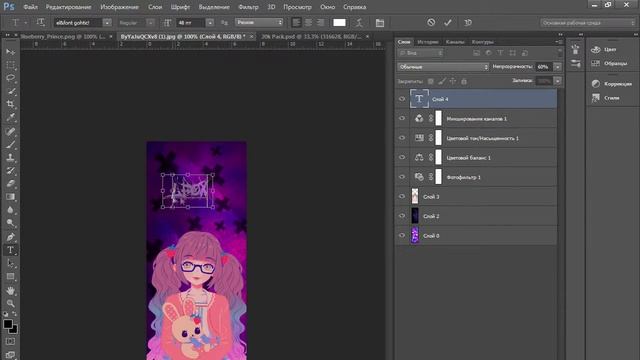Cancel current text edits
Image resolution: width=640 pixels, height=360 pixels.
(431, 22)
